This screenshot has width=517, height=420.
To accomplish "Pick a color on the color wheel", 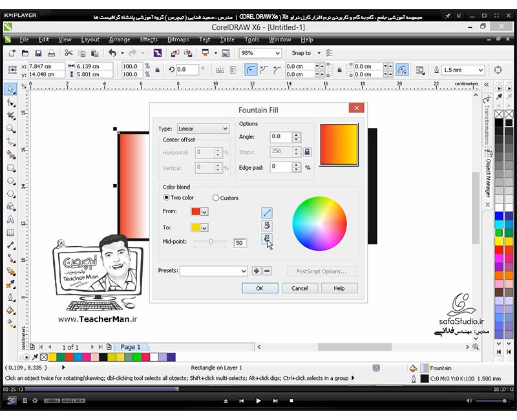I will tap(319, 224).
